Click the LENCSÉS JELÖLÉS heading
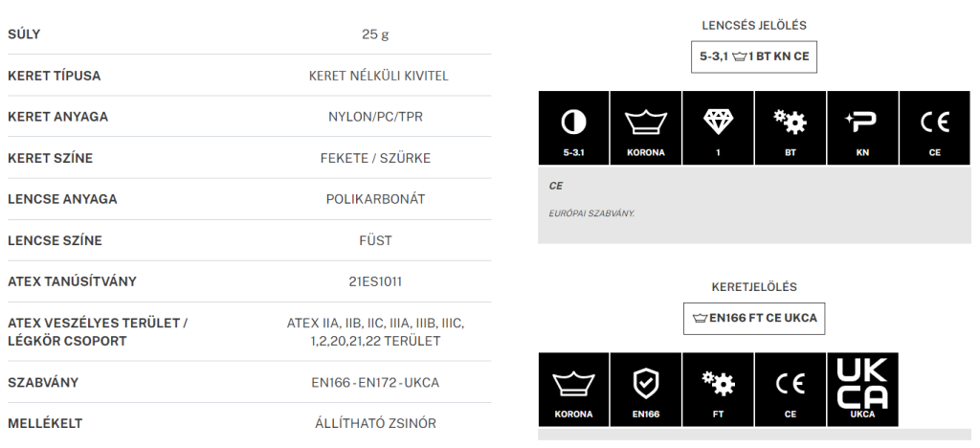Image resolution: width=980 pixels, height=448 pixels. coord(754,25)
